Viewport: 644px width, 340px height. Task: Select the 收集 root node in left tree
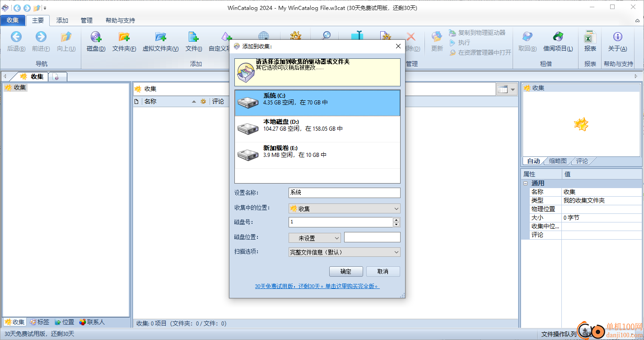pos(16,88)
